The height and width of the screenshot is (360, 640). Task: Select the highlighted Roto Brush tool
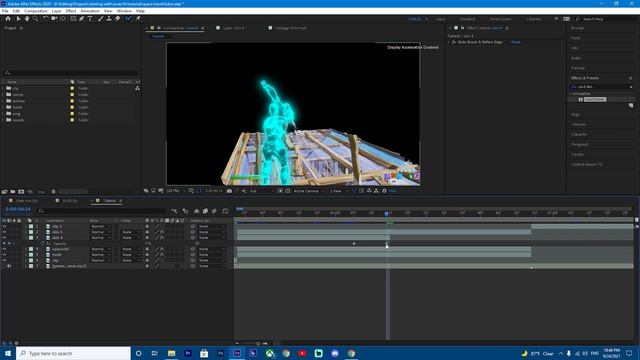(x=129, y=19)
